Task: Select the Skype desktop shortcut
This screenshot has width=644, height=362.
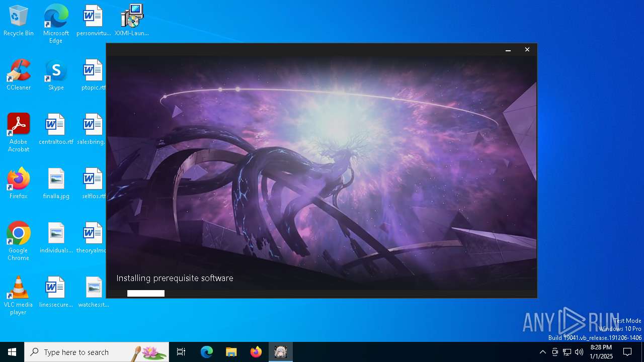Action: pos(56,75)
